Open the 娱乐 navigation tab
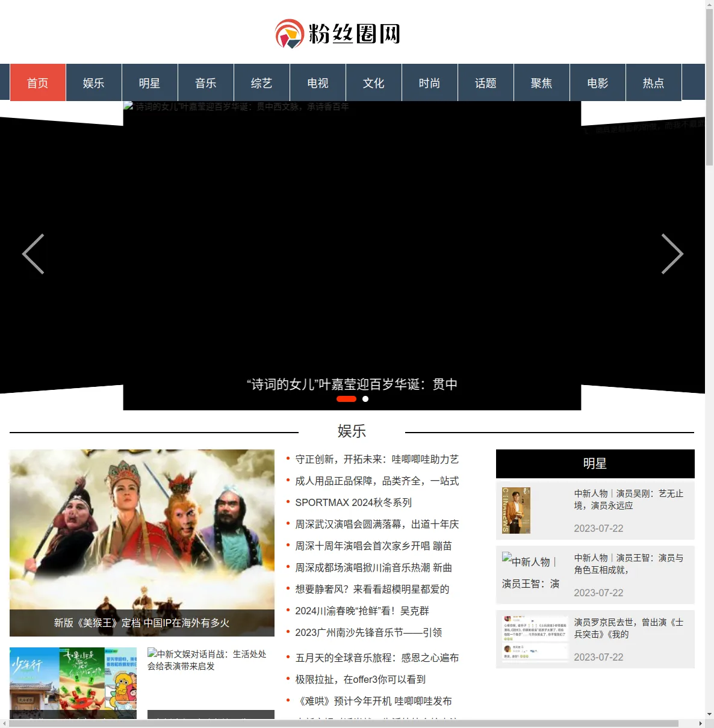 tap(94, 83)
